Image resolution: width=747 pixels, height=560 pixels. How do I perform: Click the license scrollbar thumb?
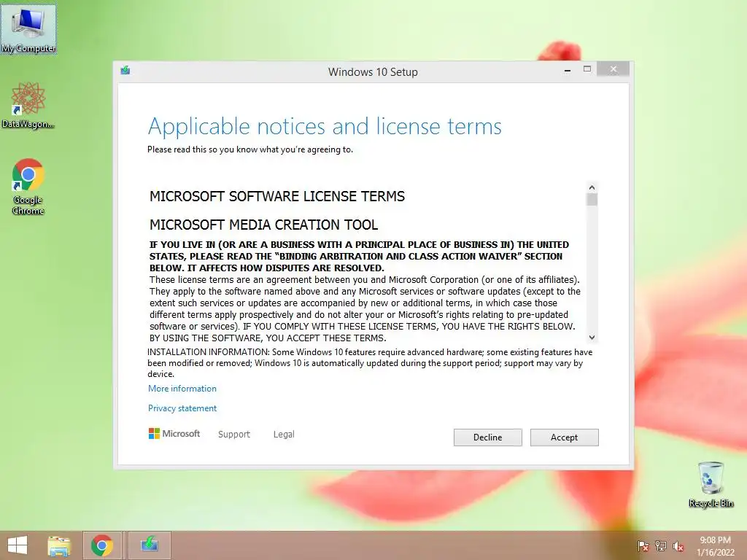pyautogui.click(x=592, y=200)
